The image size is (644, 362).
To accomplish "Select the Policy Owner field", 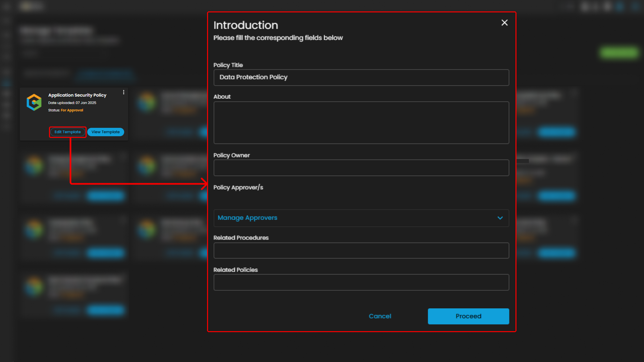I will [361, 168].
